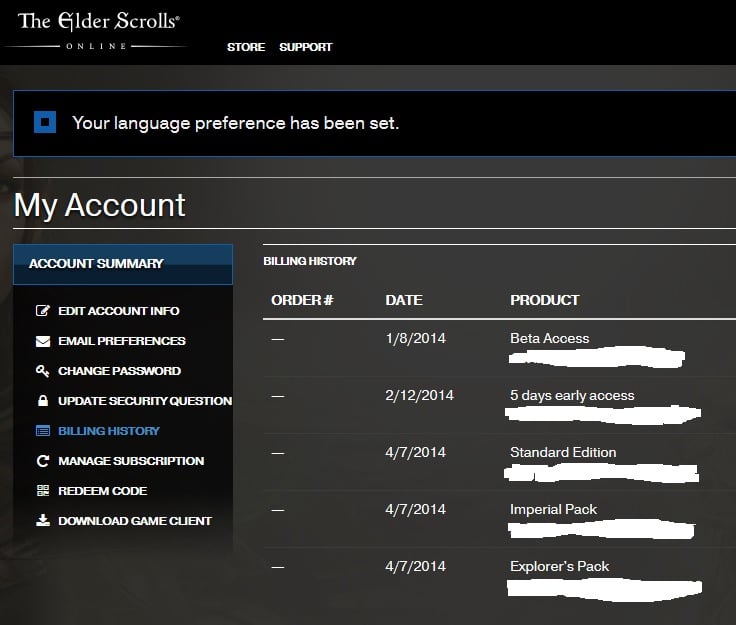The image size is (736, 625).
Task: Open the SUPPORT menu item
Action: 306,47
